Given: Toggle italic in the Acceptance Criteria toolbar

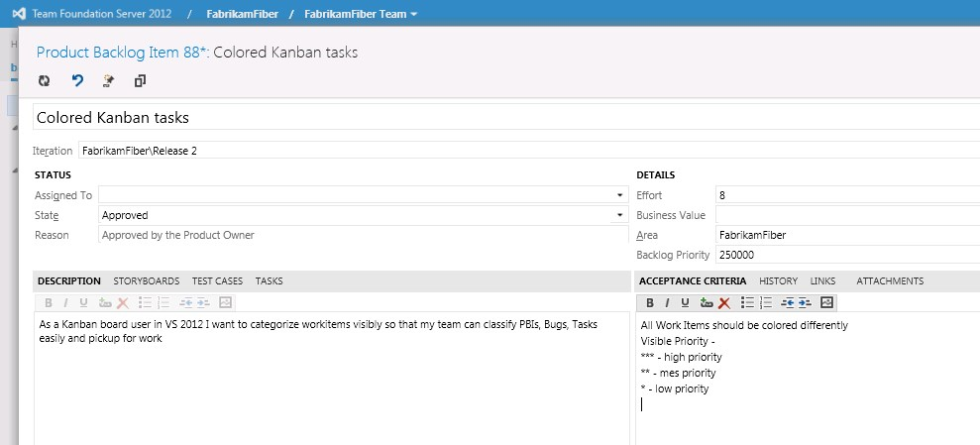Looking at the screenshot, I should (667, 303).
